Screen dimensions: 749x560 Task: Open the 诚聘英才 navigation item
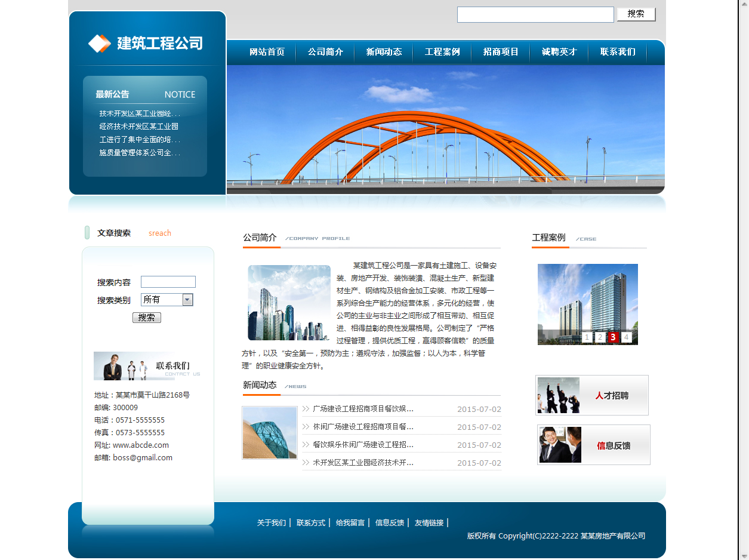(x=559, y=52)
